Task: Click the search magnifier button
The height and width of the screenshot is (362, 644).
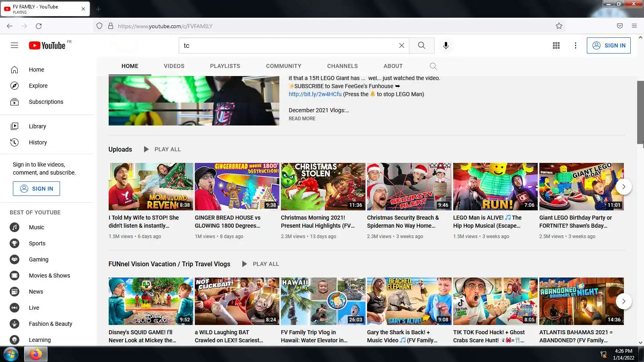Action: (x=421, y=45)
